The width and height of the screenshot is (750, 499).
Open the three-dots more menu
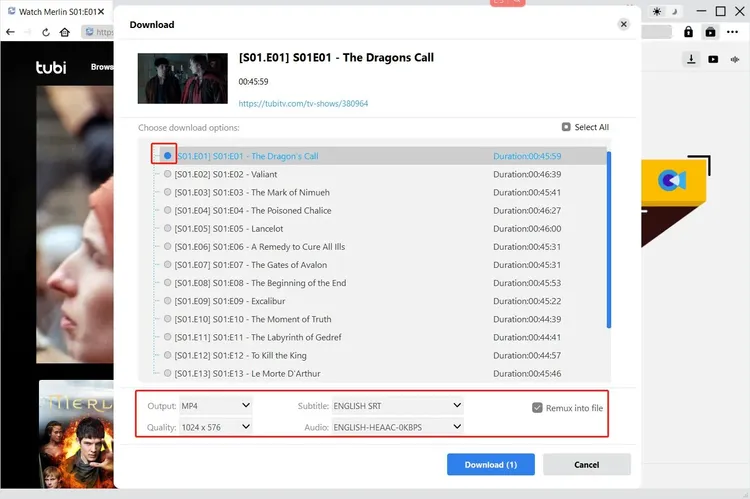734,32
